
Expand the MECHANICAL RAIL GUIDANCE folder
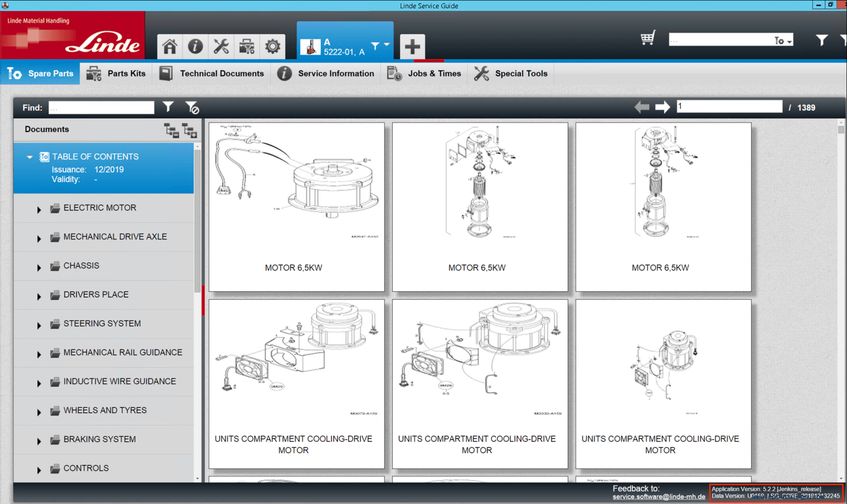pos(39,354)
